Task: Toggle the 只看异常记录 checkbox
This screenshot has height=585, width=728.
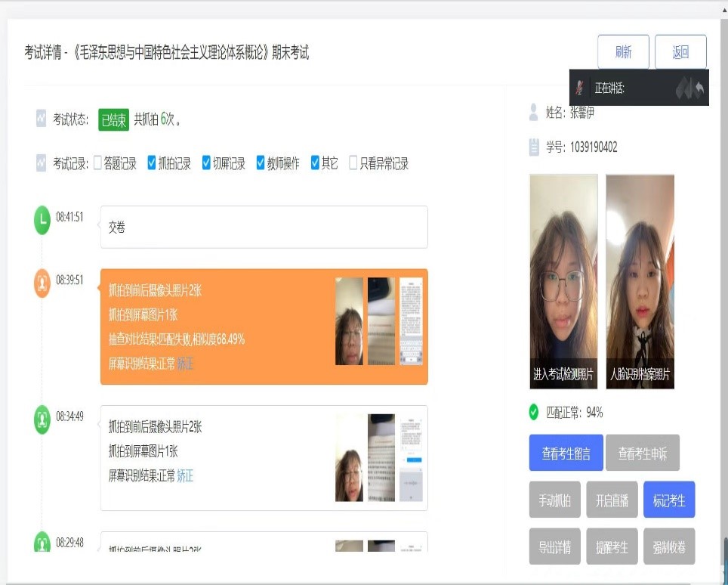Action: point(353,162)
